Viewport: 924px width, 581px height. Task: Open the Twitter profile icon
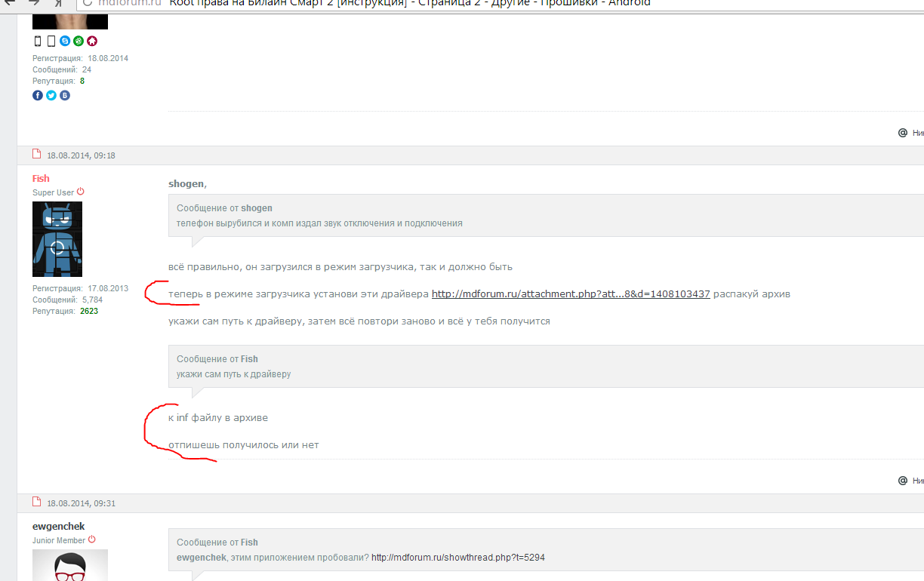pos(51,95)
